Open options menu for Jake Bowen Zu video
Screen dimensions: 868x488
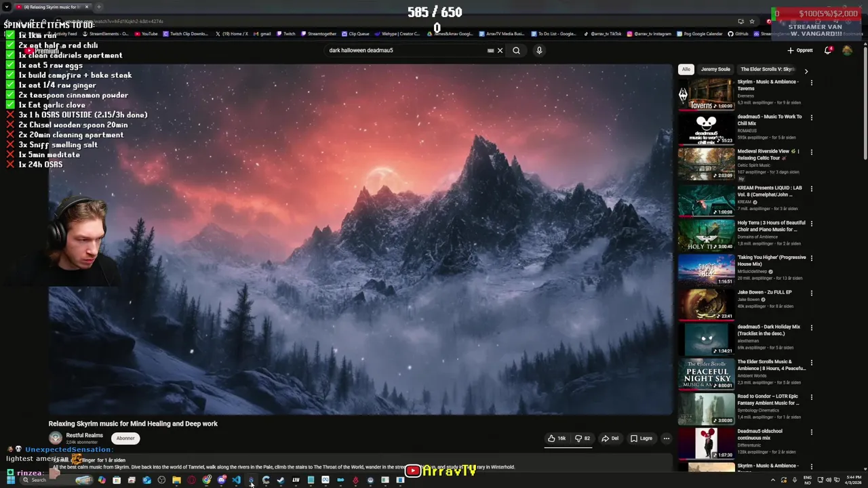point(811,293)
